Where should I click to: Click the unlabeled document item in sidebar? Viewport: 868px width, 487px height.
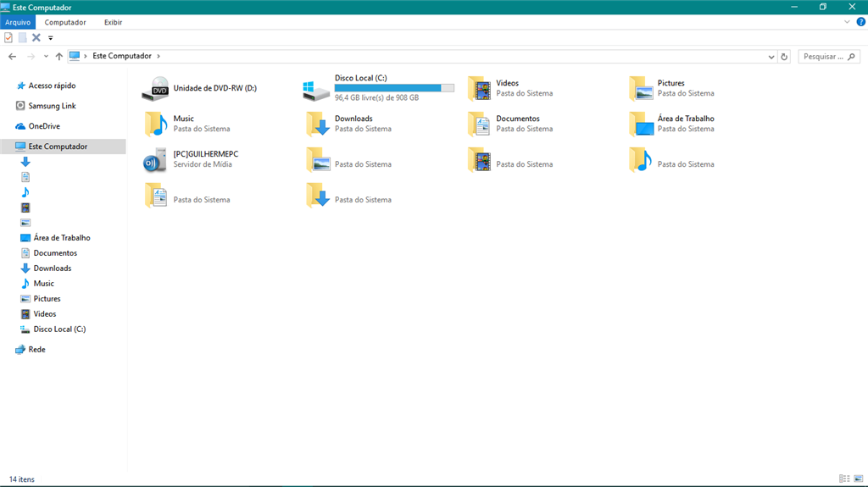25,177
